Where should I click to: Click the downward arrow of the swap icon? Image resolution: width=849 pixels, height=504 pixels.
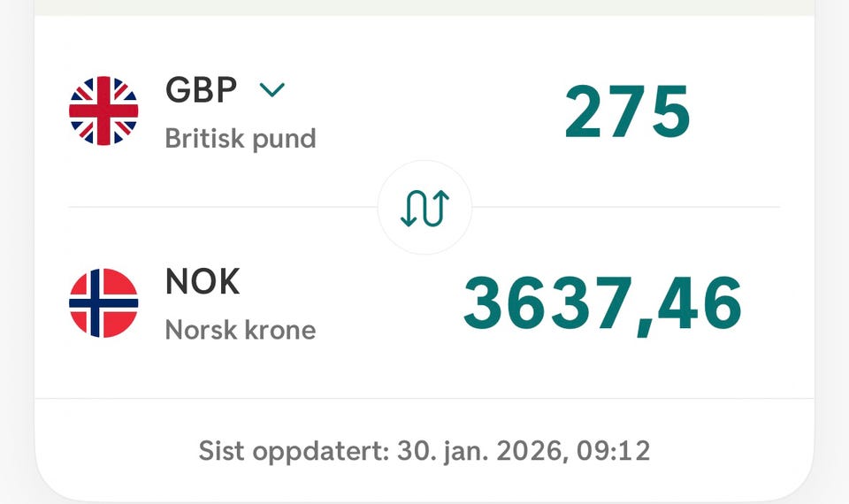coord(409,207)
